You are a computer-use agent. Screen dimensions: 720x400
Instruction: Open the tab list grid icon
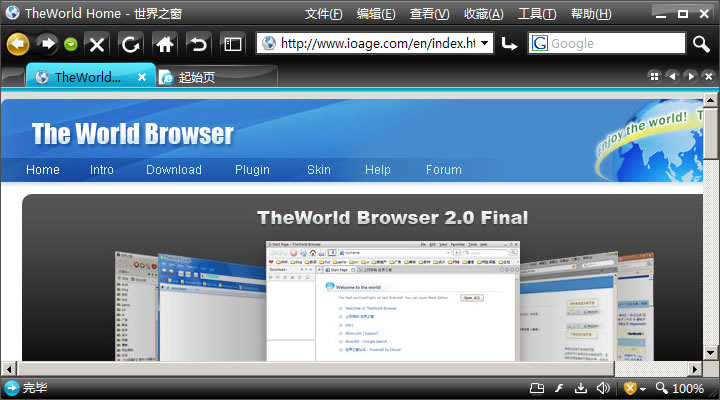pyautogui.click(x=654, y=76)
